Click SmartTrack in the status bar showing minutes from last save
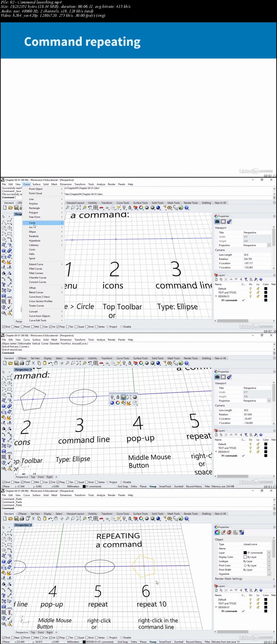277x644 pixels. (165, 642)
